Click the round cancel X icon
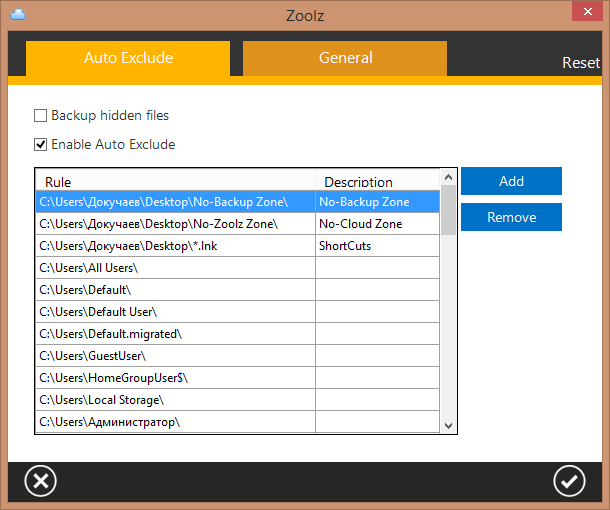This screenshot has height=510, width=610. [x=40, y=481]
